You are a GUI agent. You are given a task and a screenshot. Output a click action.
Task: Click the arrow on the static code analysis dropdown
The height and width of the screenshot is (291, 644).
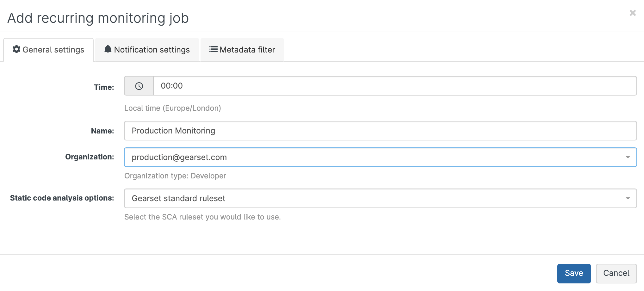tap(628, 198)
